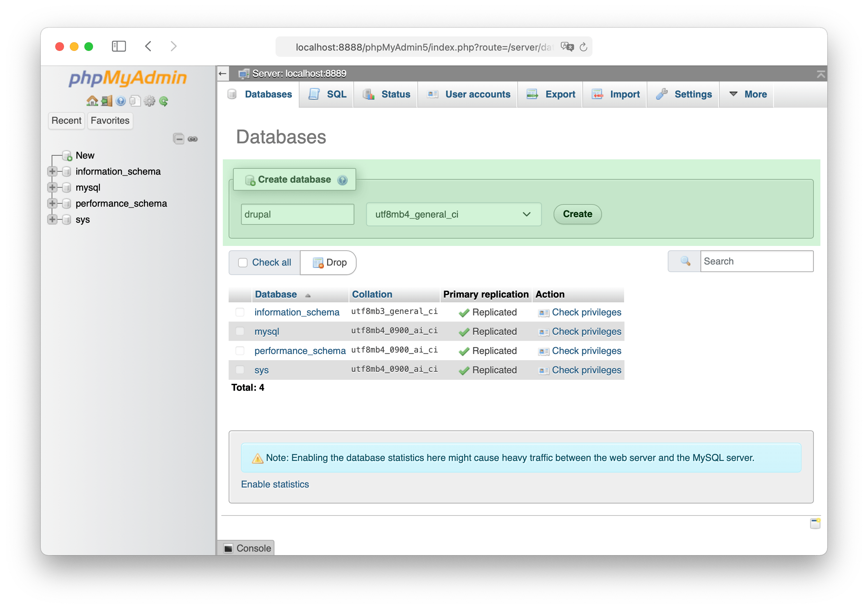Check the information_schema row checkbox
Viewport: 868px width, 609px height.
click(240, 312)
